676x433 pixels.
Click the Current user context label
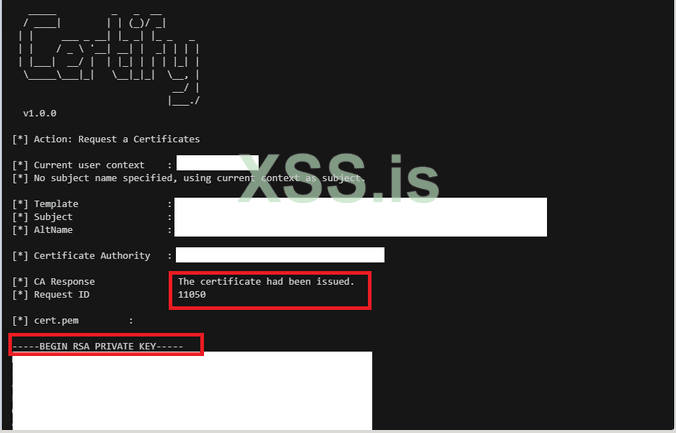[x=89, y=165]
